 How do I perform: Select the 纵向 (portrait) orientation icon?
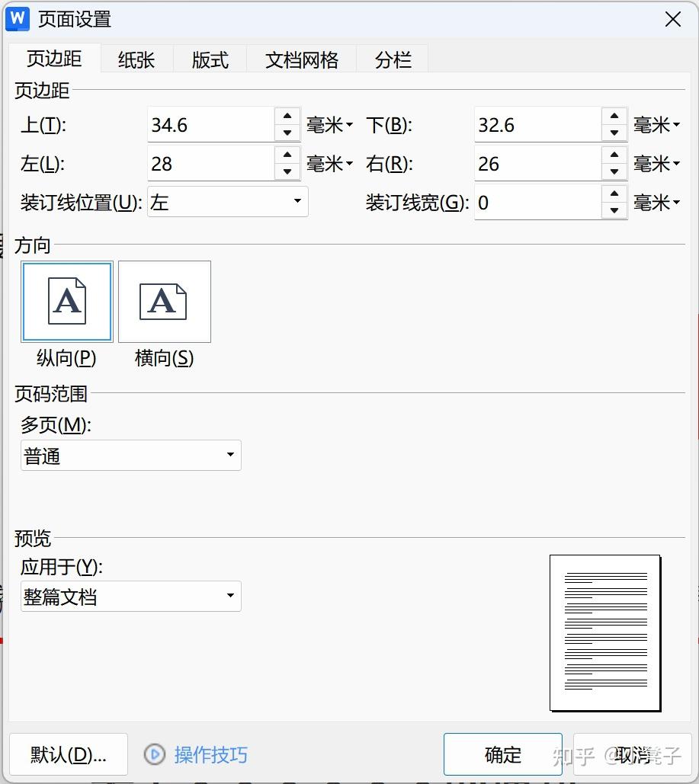[x=66, y=301]
